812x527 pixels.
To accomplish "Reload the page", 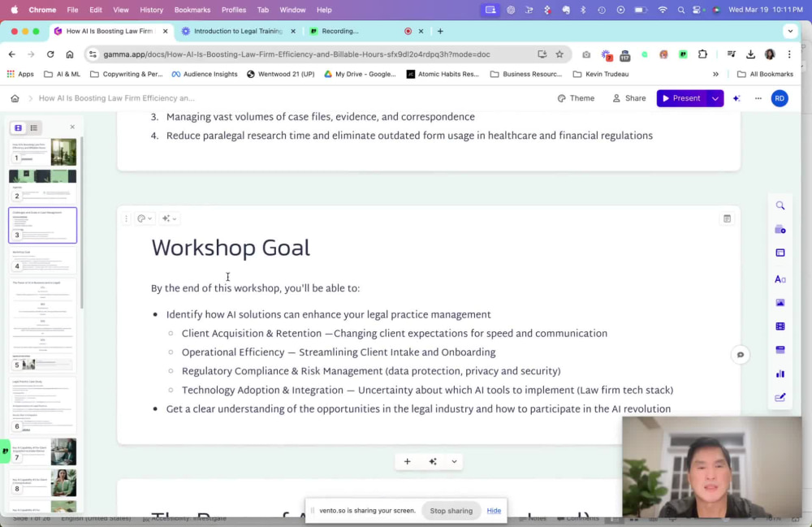I will point(50,54).
